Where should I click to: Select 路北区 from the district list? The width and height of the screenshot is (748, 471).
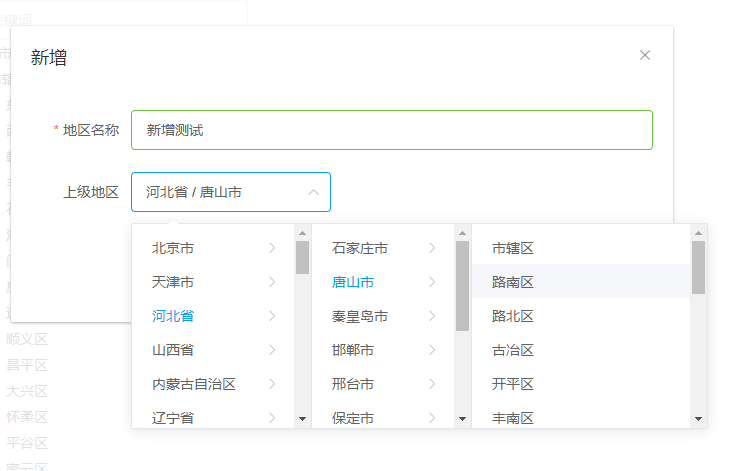513,316
